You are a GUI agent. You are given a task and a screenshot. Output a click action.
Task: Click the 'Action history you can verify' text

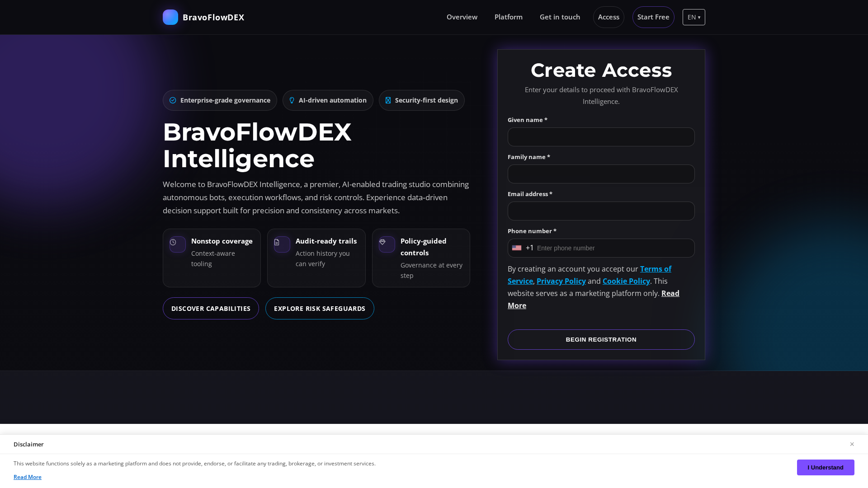323,258
